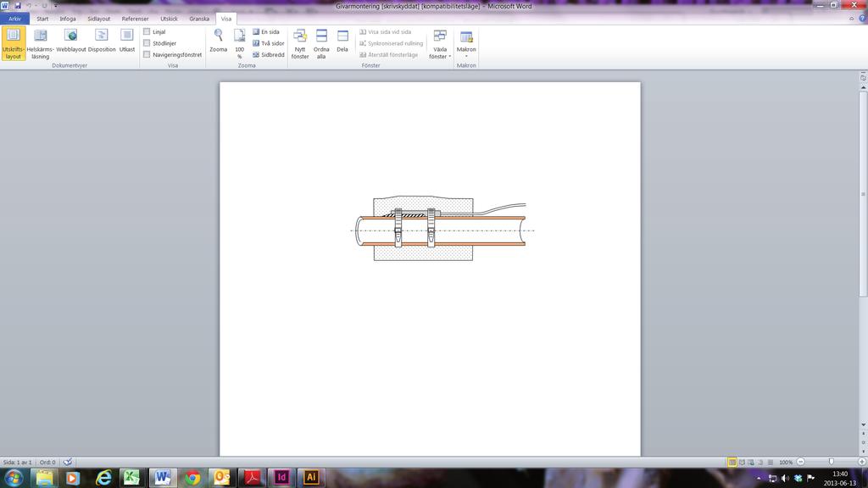
Task: Switch to Disposition outline view
Action: pos(102,41)
